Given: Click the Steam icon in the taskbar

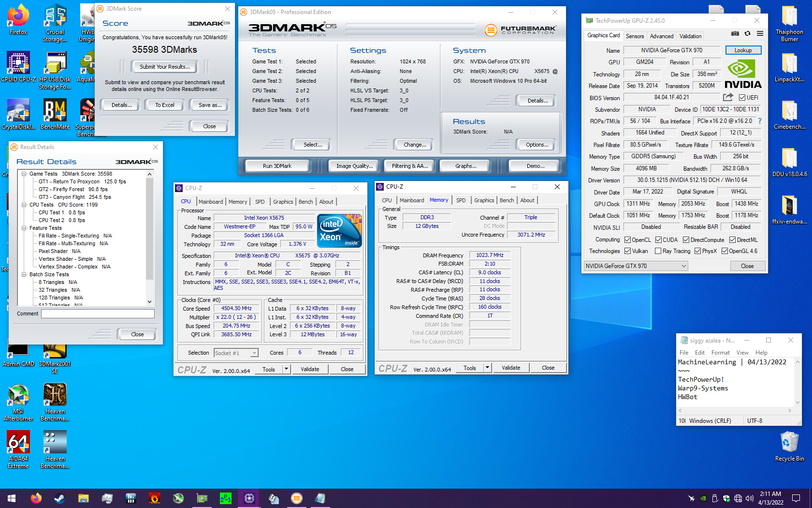Looking at the screenshot, I should coord(59,498).
